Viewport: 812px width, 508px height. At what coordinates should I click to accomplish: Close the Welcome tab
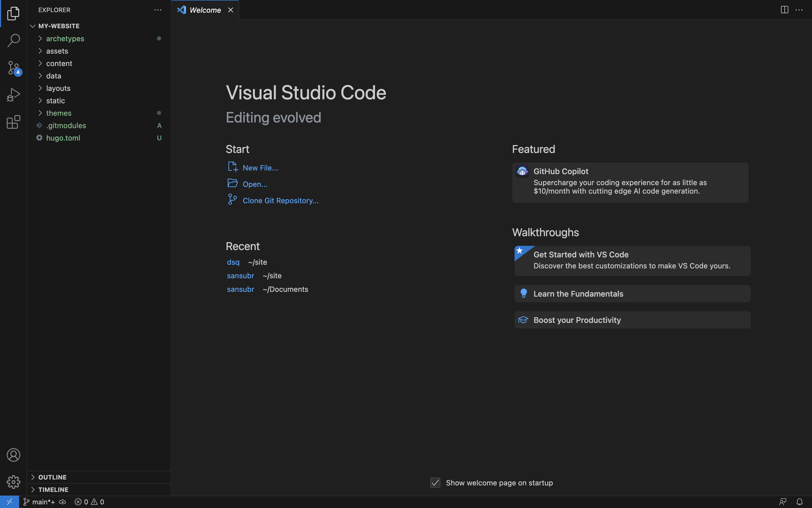tap(231, 10)
